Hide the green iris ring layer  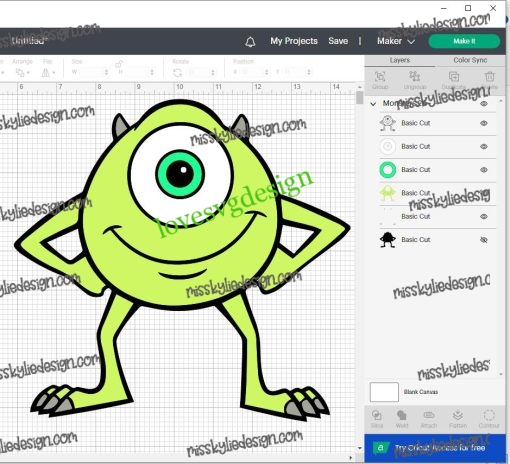pos(484,170)
